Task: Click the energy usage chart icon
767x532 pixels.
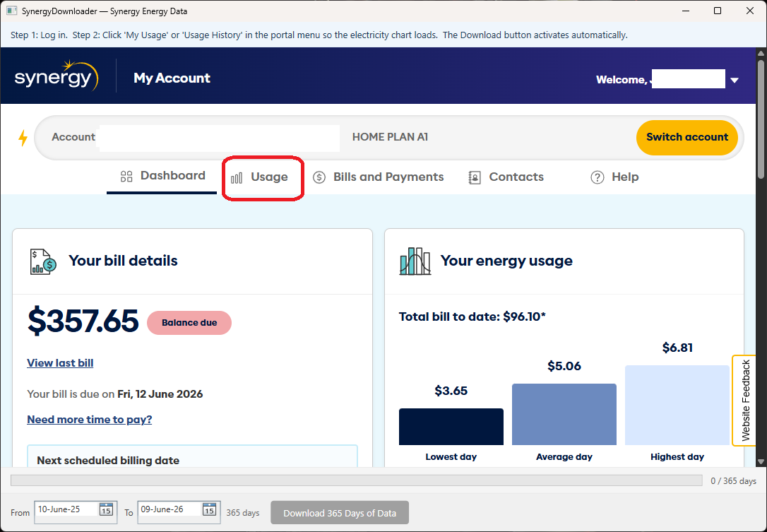Action: click(x=415, y=261)
